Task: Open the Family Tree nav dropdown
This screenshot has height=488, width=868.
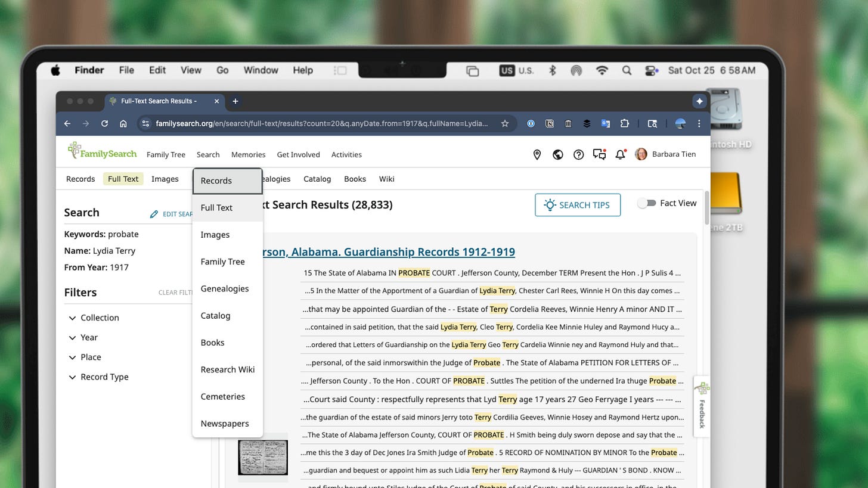Action: pyautogui.click(x=166, y=154)
